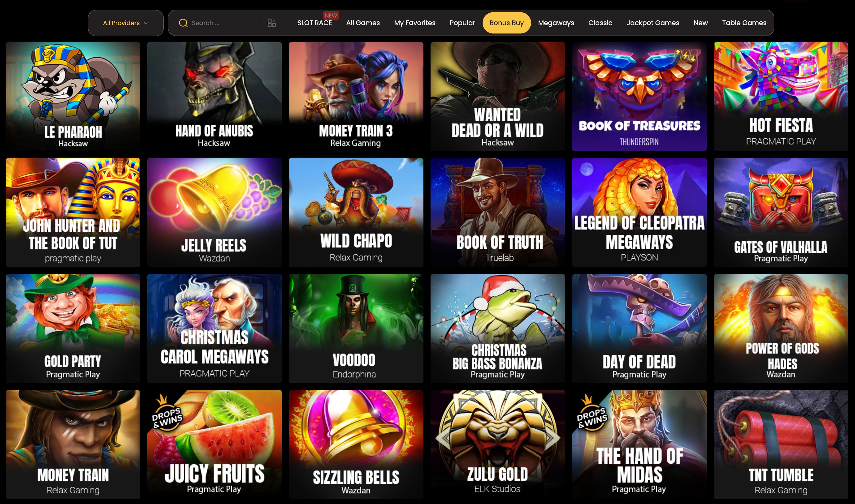Image resolution: width=855 pixels, height=504 pixels.
Task: Open the Le Pharaoh game thumbnail
Action: [73, 96]
